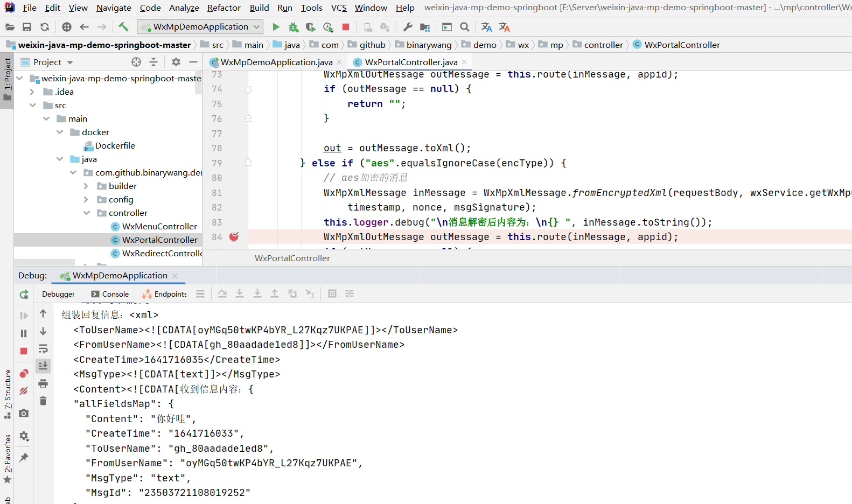Open the VCS menu
Viewport: 852px width, 504px height.
tap(339, 8)
